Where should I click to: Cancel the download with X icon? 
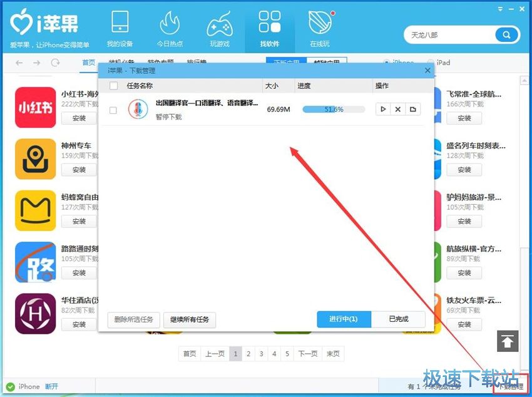(x=398, y=109)
